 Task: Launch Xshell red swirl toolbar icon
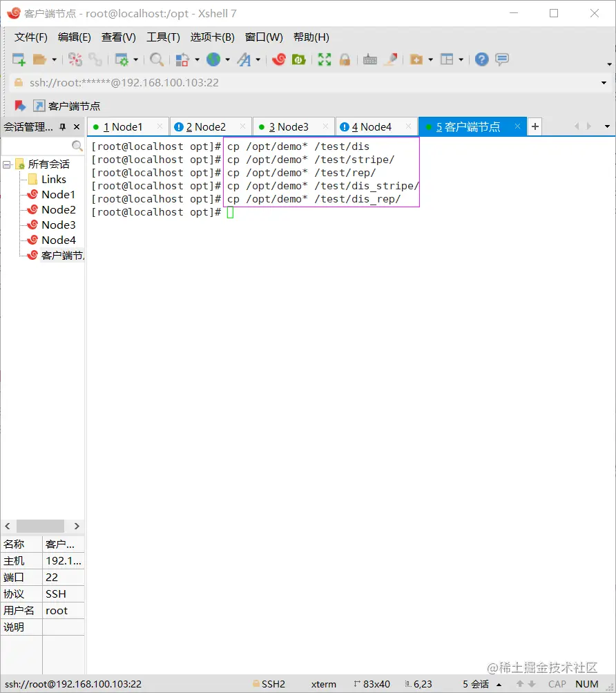(x=279, y=59)
